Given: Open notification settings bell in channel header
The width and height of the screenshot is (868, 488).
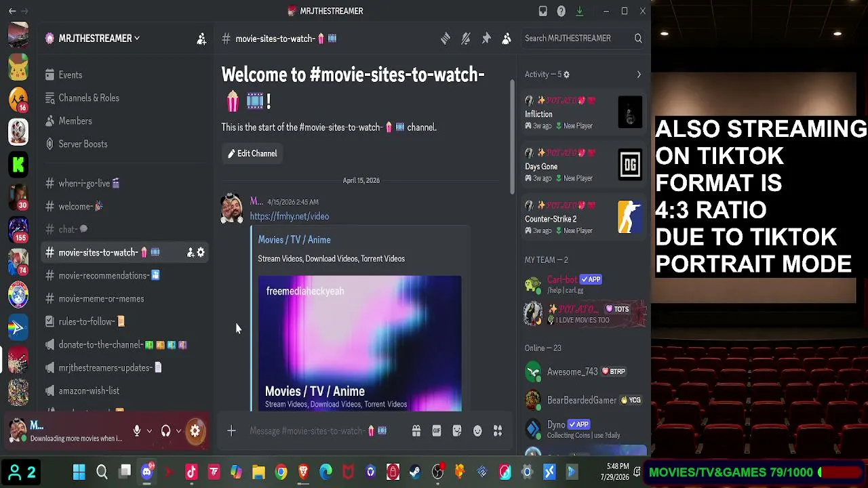Looking at the screenshot, I should coord(466,39).
